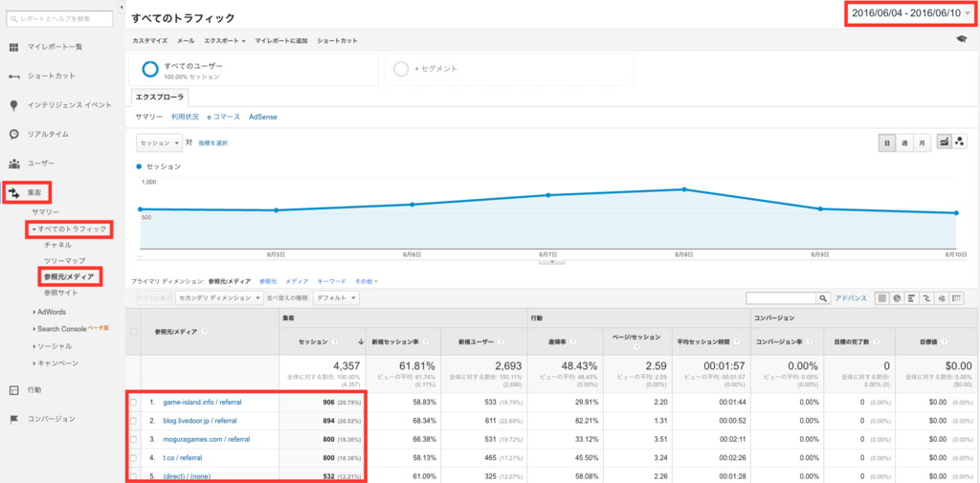Click the 指標を選択 link
Viewport: 980px width, 483px height.
[213, 143]
